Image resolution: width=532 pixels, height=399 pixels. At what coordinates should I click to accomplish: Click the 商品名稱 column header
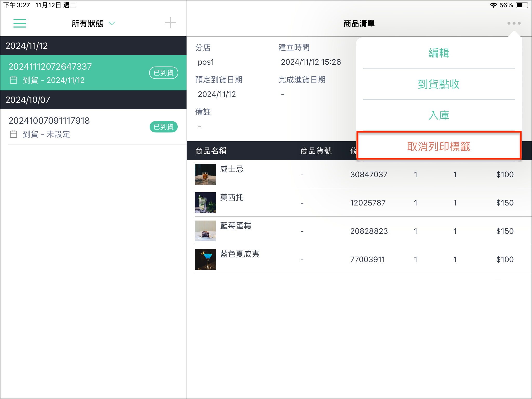211,151
